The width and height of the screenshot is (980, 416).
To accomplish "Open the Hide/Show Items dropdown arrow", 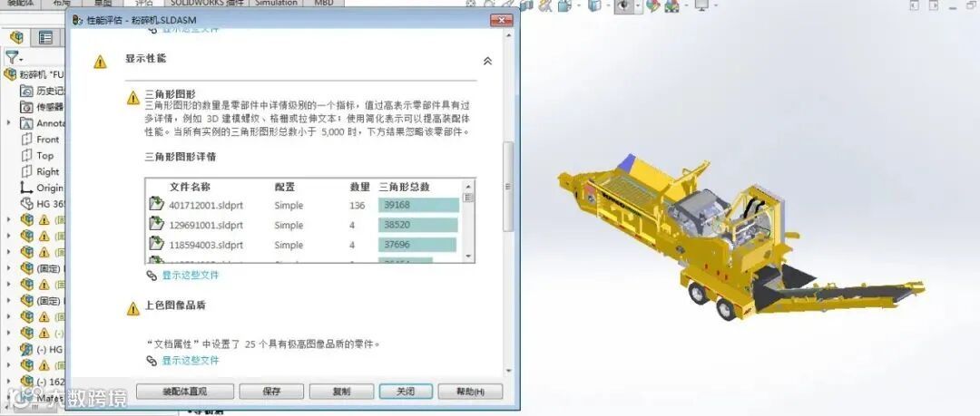I will coord(638,5).
